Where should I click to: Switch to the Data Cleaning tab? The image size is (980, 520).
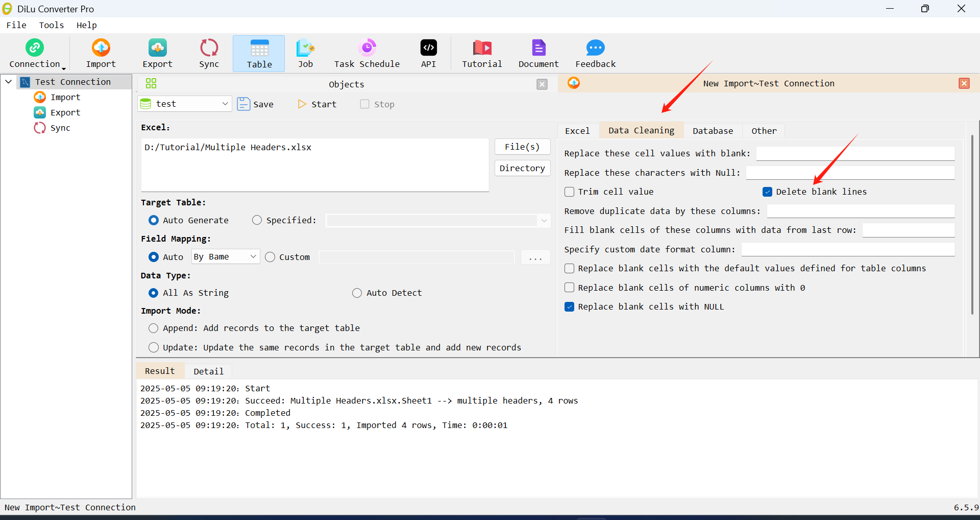coord(641,130)
